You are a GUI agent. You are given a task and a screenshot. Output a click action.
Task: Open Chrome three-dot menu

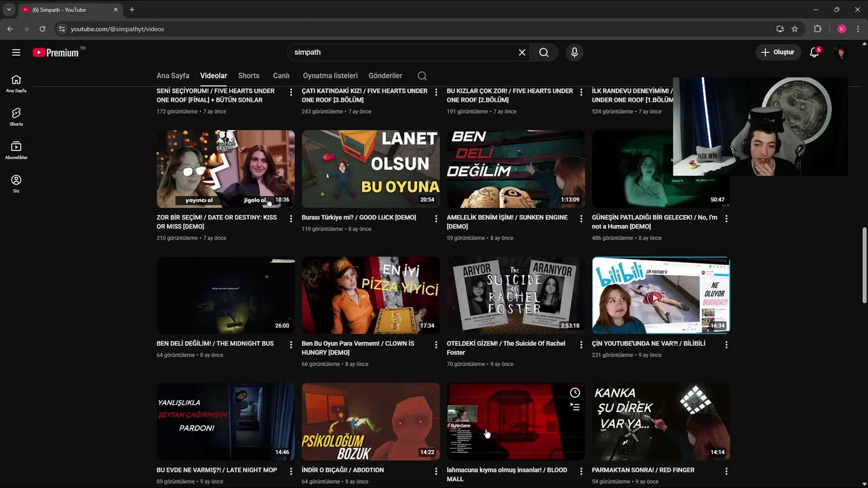(858, 29)
